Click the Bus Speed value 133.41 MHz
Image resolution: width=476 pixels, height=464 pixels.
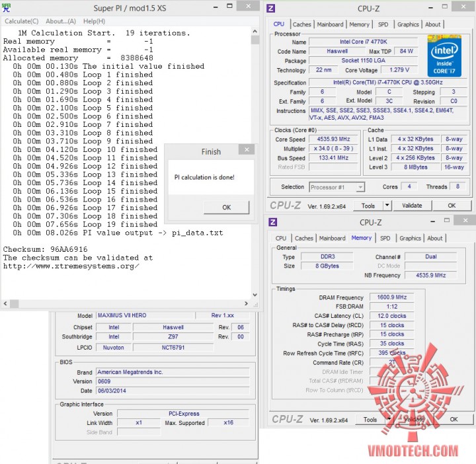point(333,158)
